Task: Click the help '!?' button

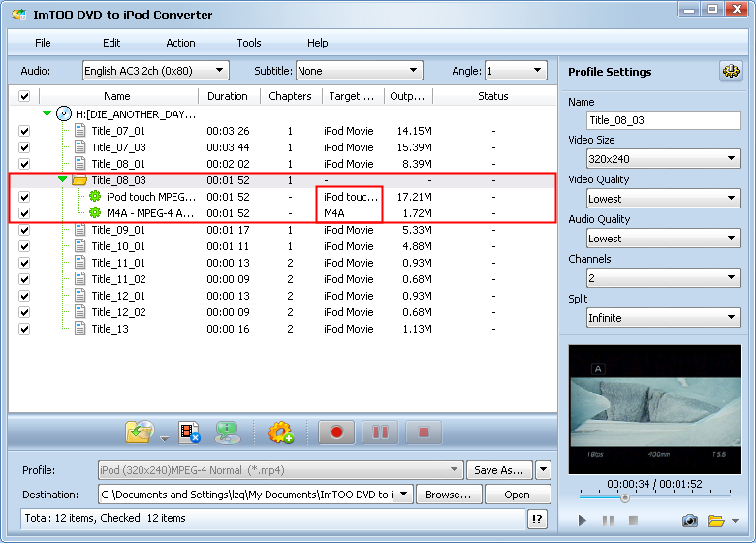Action: click(x=537, y=519)
